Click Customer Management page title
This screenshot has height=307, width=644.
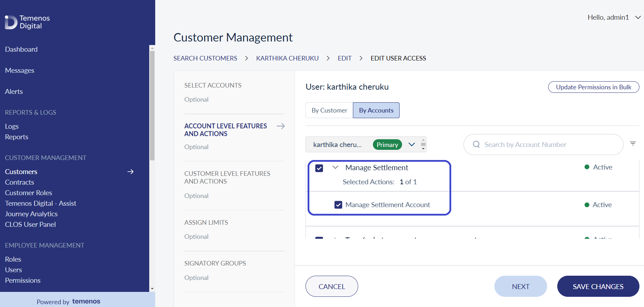pos(233,37)
